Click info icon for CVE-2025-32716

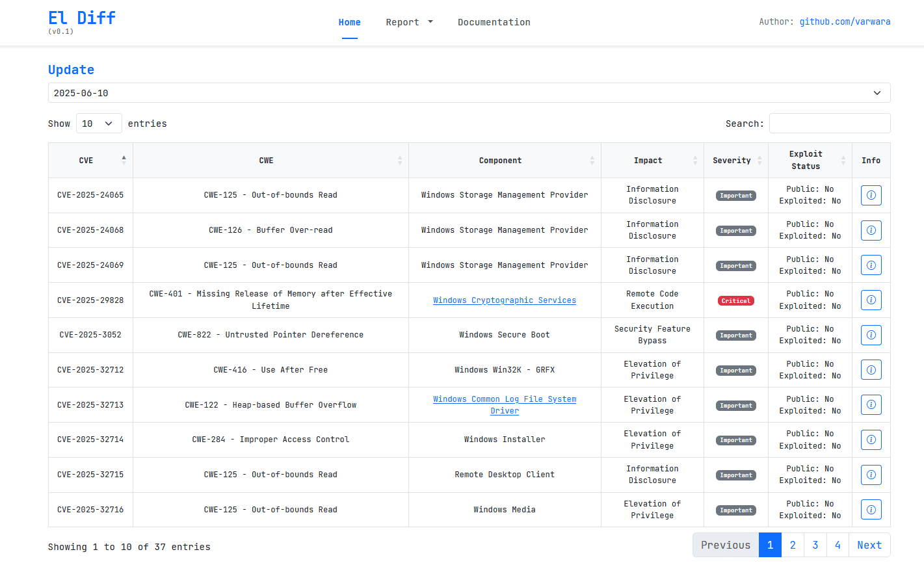click(871, 510)
